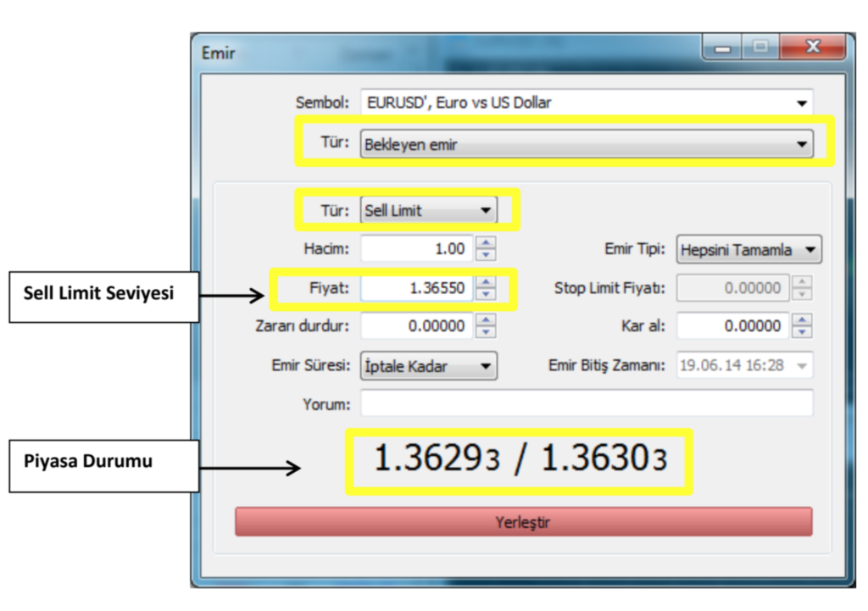The width and height of the screenshot is (868, 611).
Task: Click the Emir window title text
Action: [x=218, y=53]
